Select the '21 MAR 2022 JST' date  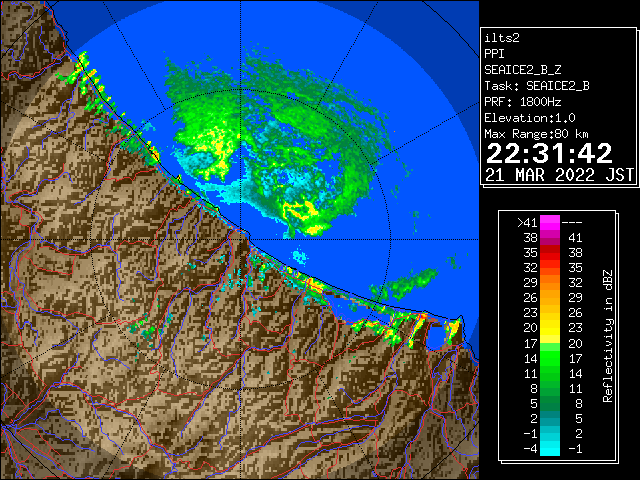(559, 175)
